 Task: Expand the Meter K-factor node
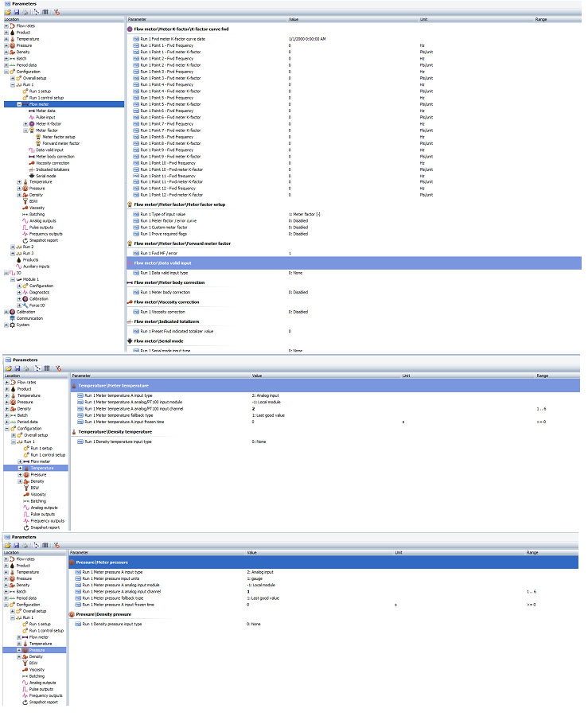tap(26, 124)
